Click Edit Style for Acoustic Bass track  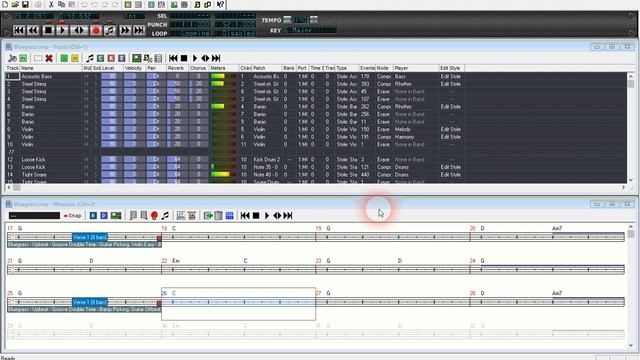tap(451, 76)
